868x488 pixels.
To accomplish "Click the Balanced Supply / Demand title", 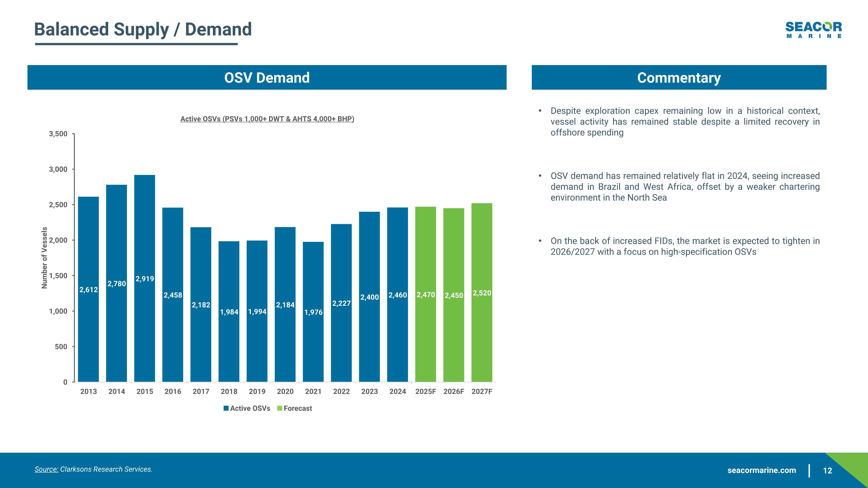I will coord(143,29).
